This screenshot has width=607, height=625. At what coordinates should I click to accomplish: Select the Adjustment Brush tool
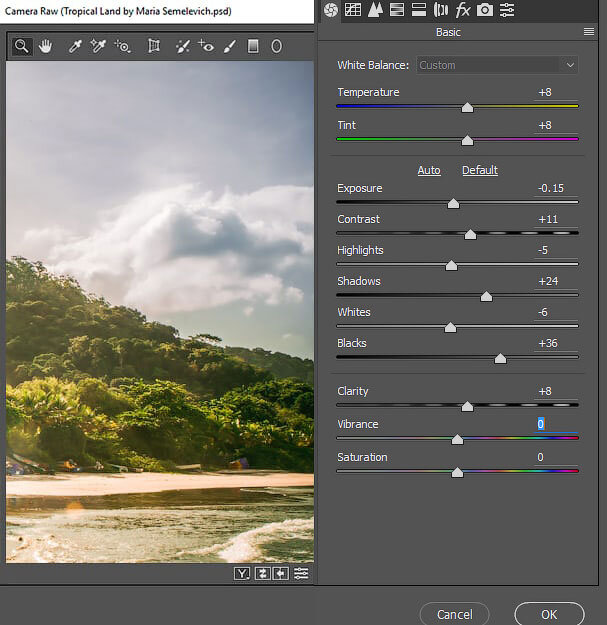(x=230, y=46)
